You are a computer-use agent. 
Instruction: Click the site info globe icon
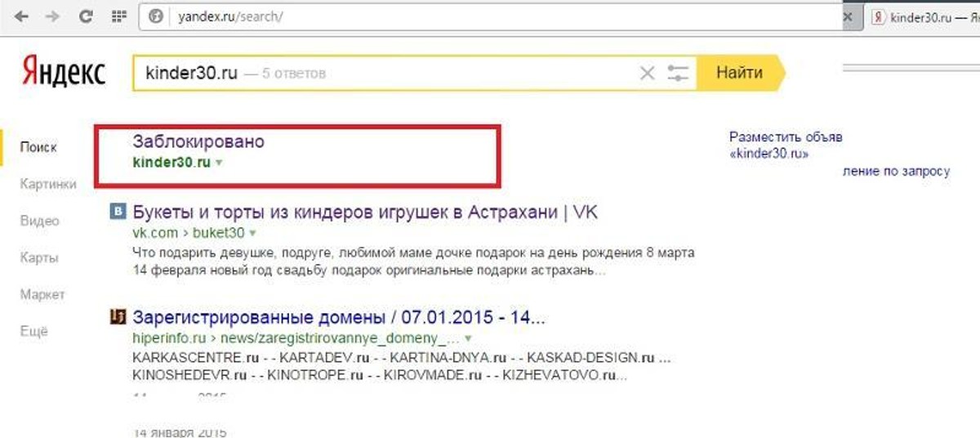pos(156,17)
